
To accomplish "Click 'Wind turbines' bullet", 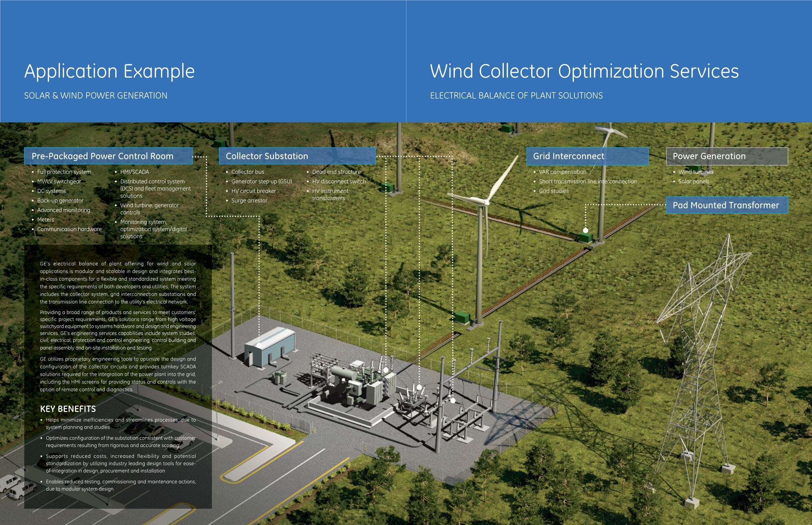I will [x=693, y=172].
